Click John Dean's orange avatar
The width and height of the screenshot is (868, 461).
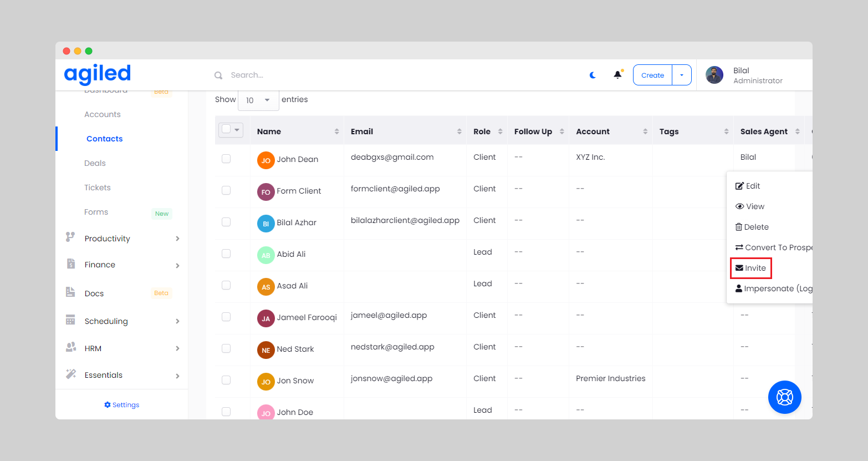click(x=265, y=160)
